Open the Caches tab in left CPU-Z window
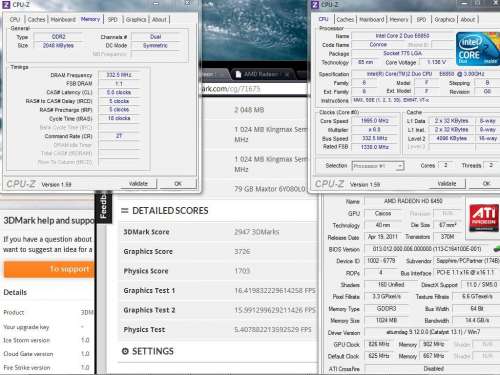This screenshot has width=500, height=375. click(36, 20)
